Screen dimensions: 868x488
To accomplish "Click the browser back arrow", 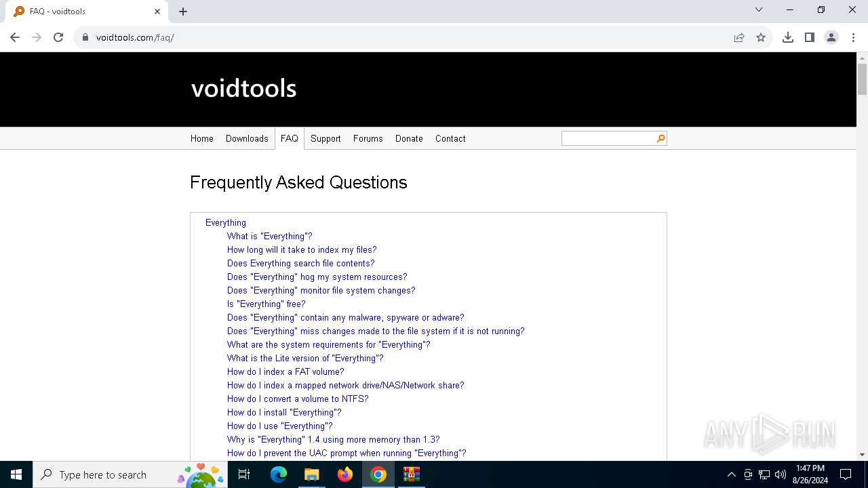I will [x=15, y=37].
